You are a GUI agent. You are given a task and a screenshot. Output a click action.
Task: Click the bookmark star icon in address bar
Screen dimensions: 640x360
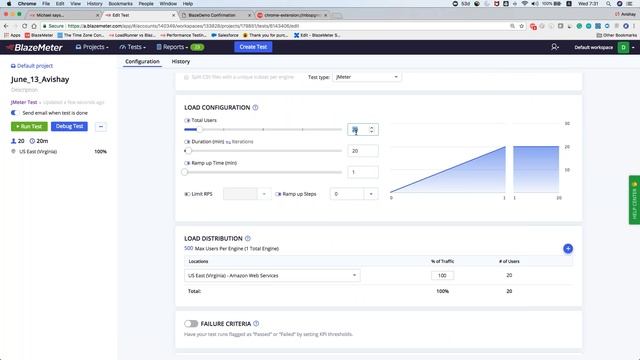(521, 26)
